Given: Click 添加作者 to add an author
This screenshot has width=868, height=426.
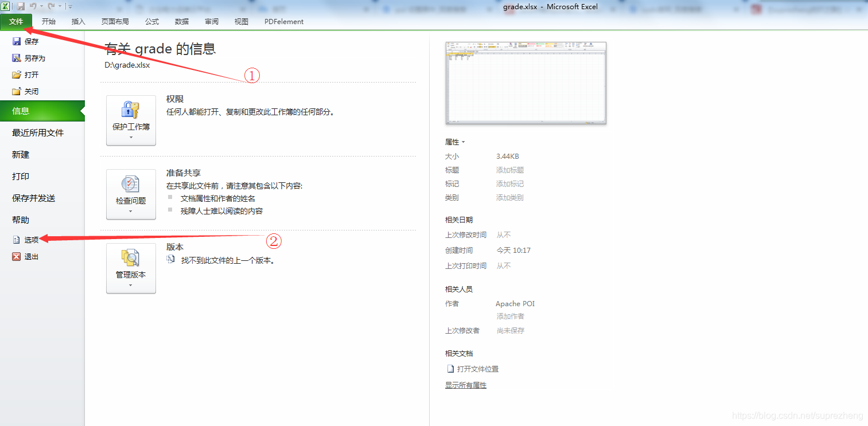Looking at the screenshot, I should click(511, 316).
